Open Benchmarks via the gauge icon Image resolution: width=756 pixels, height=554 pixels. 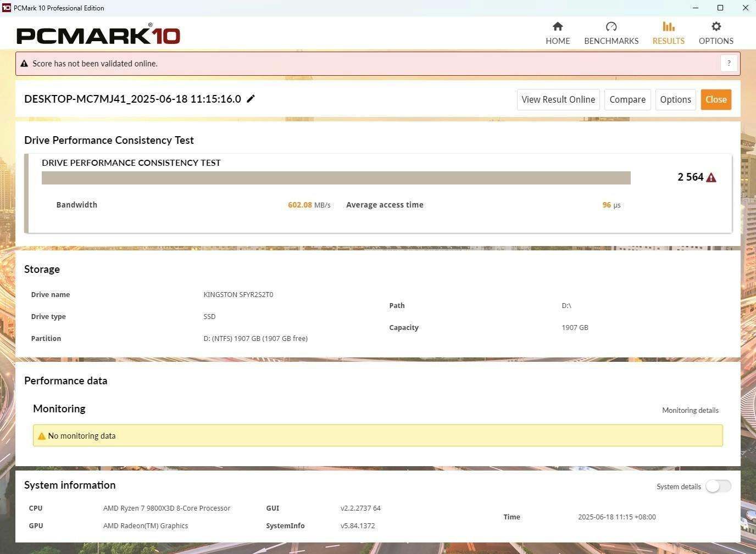pyautogui.click(x=611, y=26)
